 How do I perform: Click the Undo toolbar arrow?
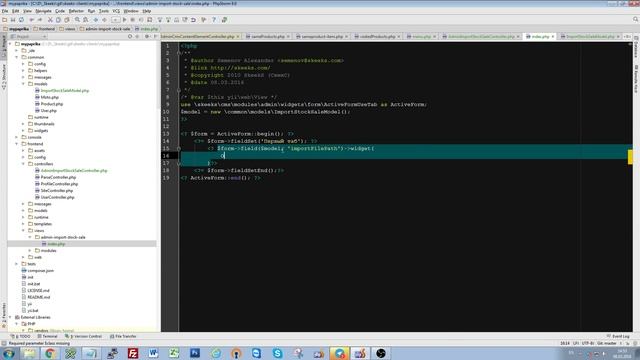(x=31, y=20)
